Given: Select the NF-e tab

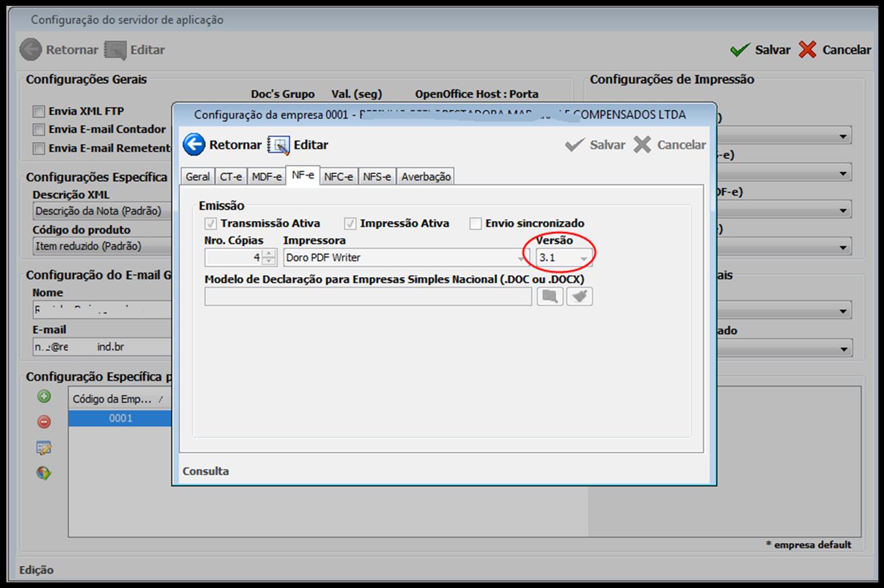Looking at the screenshot, I should click(x=302, y=175).
